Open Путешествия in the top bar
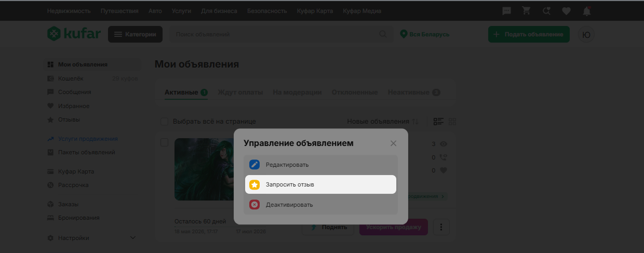644x253 pixels. (x=119, y=11)
